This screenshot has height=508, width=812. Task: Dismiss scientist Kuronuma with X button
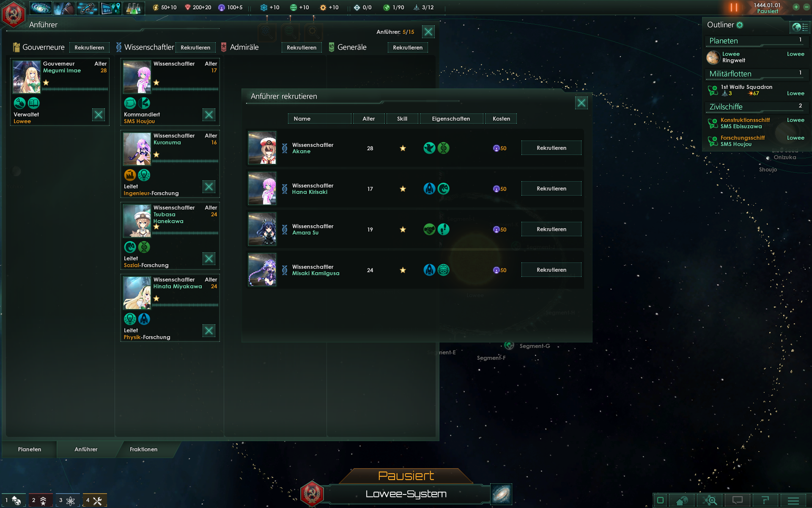[x=209, y=187]
